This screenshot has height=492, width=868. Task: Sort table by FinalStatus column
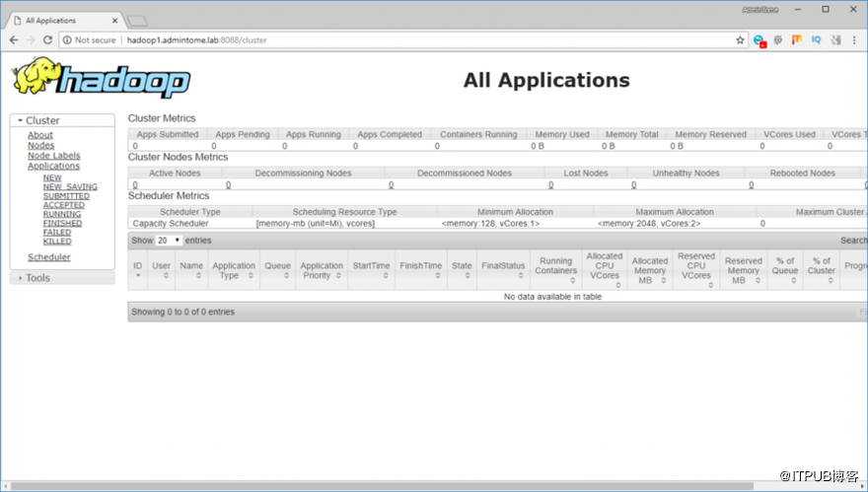[503, 270]
